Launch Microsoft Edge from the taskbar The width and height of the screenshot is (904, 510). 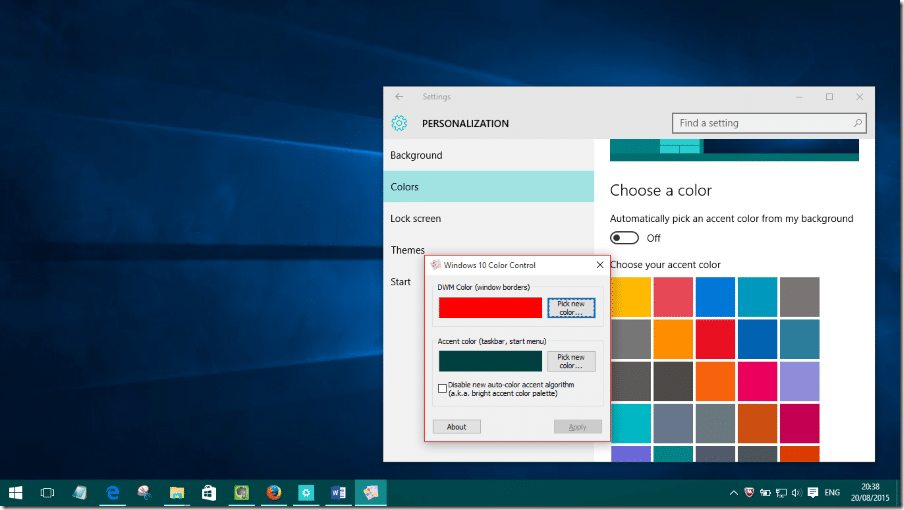112,493
